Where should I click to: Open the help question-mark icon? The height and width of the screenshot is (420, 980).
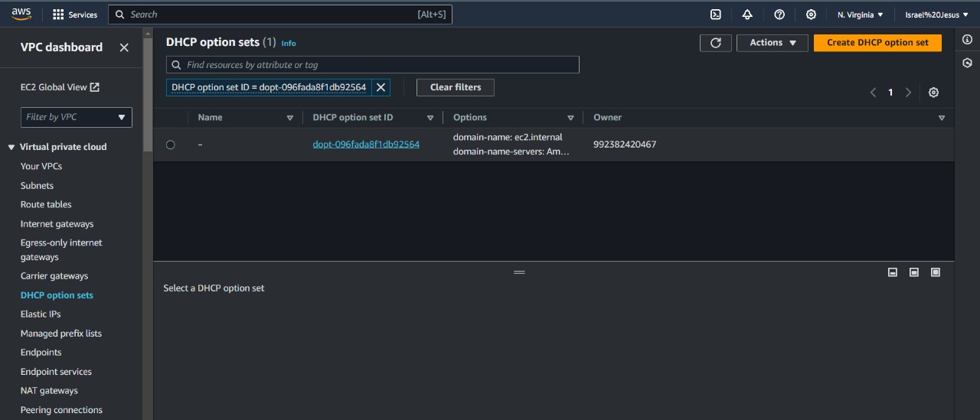pos(779,15)
